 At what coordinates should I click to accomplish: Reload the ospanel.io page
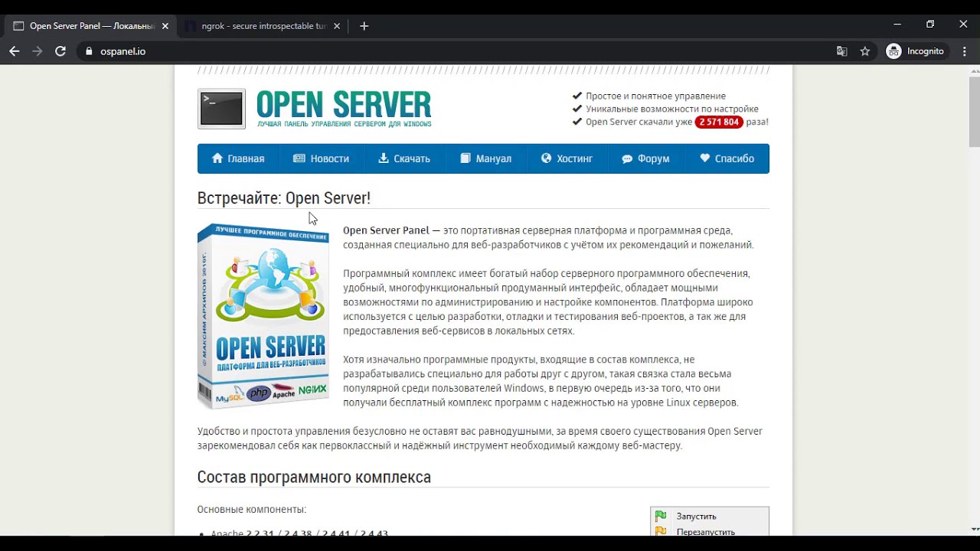(x=60, y=51)
